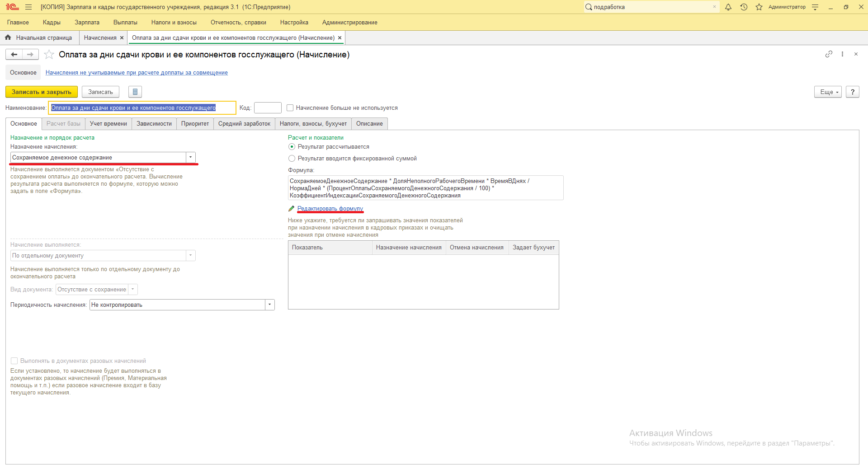Open Начисления не учитываемые при расчете доплаты link
The image size is (868, 469).
pyautogui.click(x=137, y=73)
